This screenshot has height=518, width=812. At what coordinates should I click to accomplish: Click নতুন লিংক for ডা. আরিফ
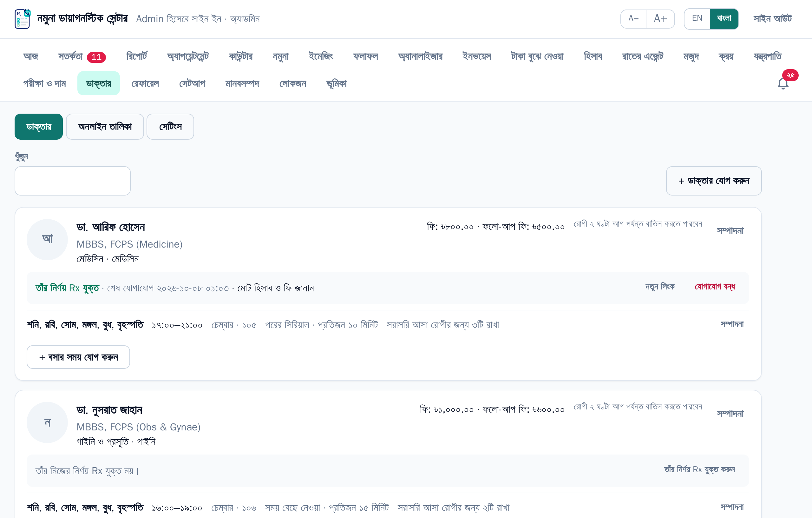pos(659,287)
